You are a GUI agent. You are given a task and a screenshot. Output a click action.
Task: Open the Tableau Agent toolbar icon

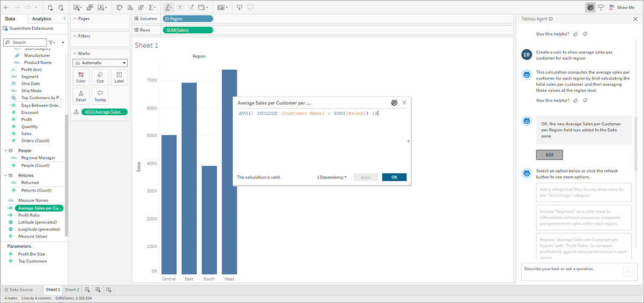click(x=590, y=8)
